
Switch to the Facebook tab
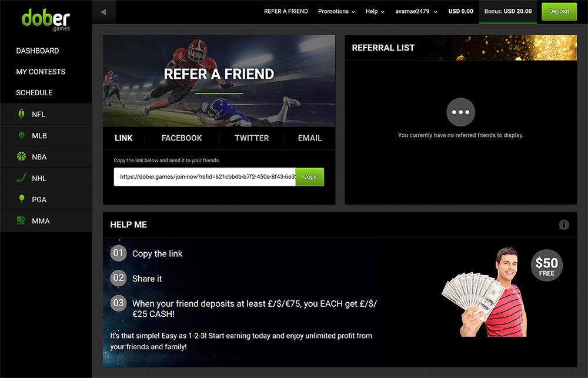click(182, 138)
